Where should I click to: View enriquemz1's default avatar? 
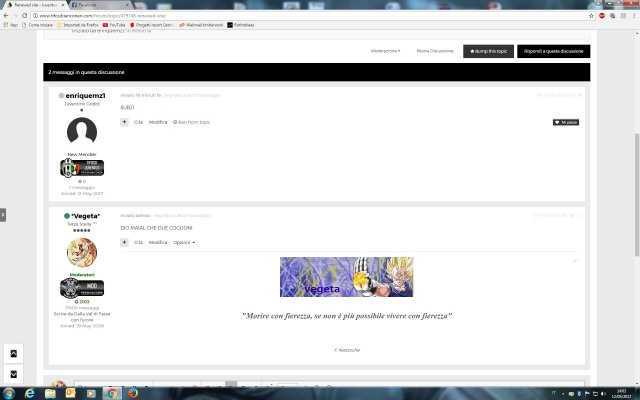pos(82,131)
